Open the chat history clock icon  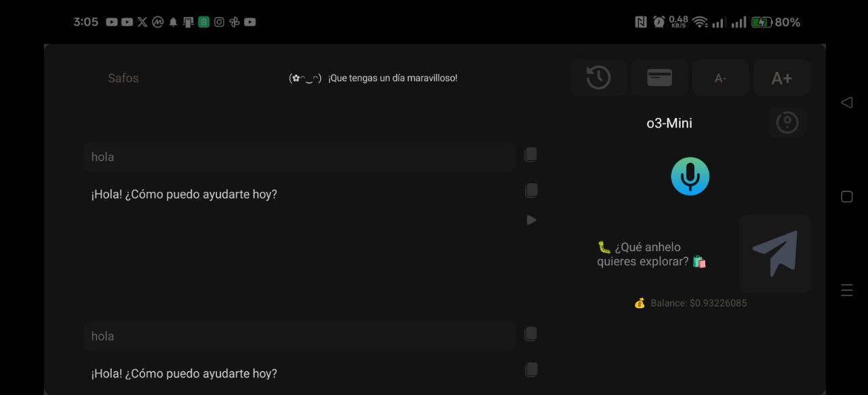pos(598,77)
